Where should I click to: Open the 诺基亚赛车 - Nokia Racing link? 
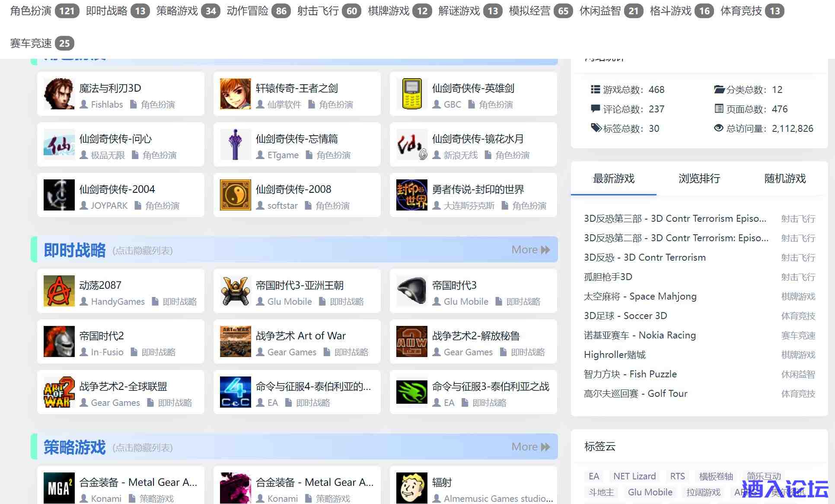pyautogui.click(x=639, y=335)
